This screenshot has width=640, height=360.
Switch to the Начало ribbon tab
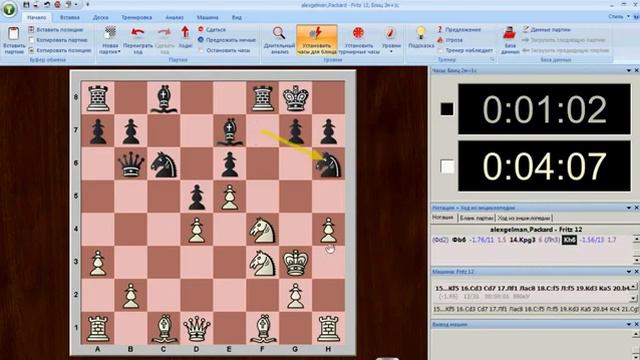pos(36,18)
